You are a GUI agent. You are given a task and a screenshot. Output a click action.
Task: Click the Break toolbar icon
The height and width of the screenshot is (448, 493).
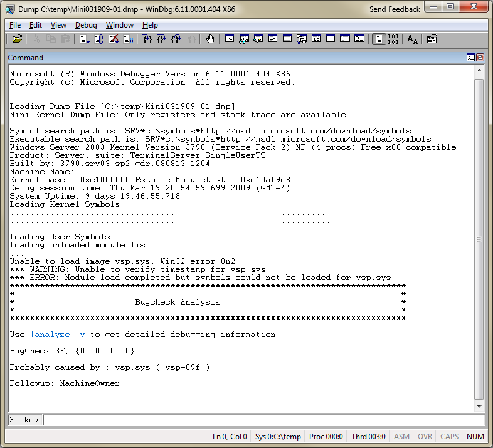pos(129,39)
